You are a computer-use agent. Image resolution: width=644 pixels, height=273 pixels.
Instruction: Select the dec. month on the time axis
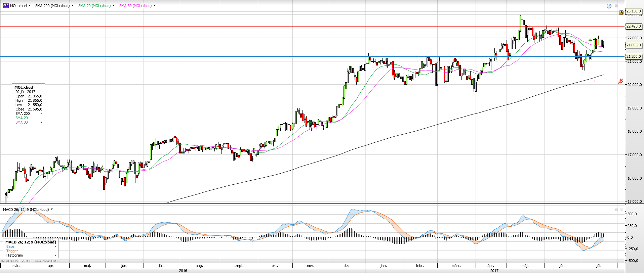click(347, 266)
